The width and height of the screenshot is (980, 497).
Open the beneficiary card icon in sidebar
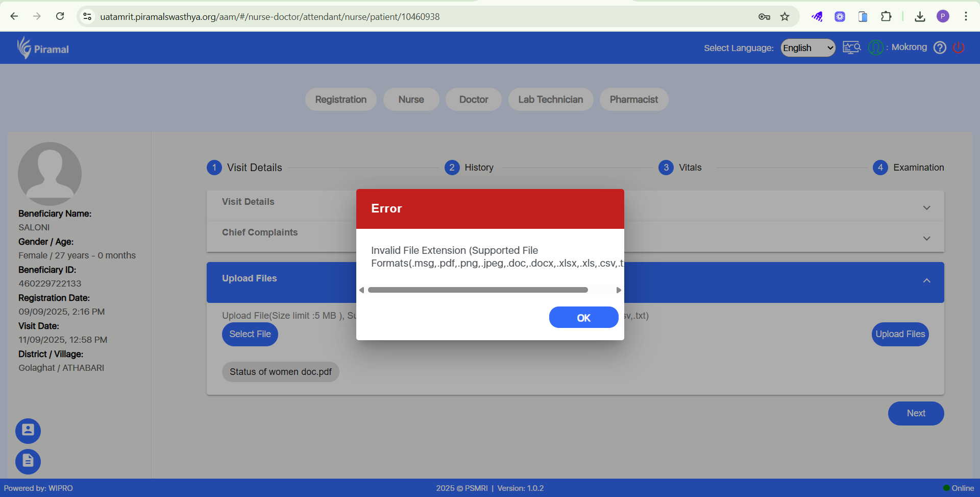click(28, 431)
